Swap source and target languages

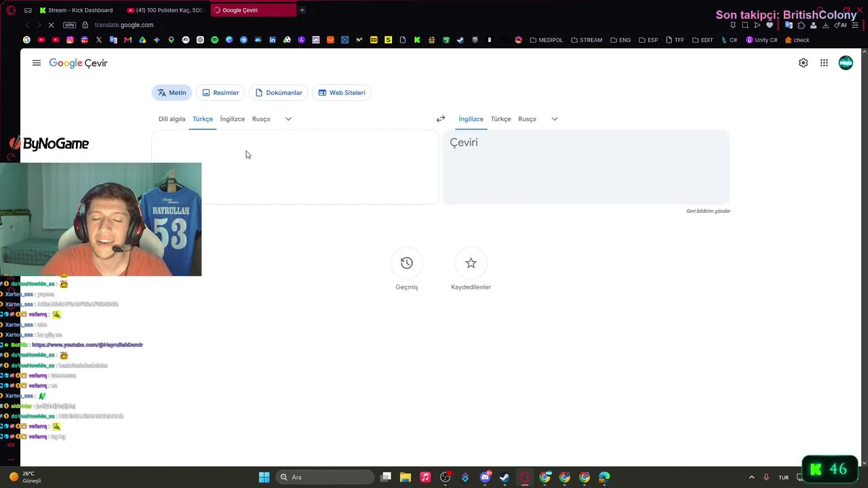coord(441,119)
